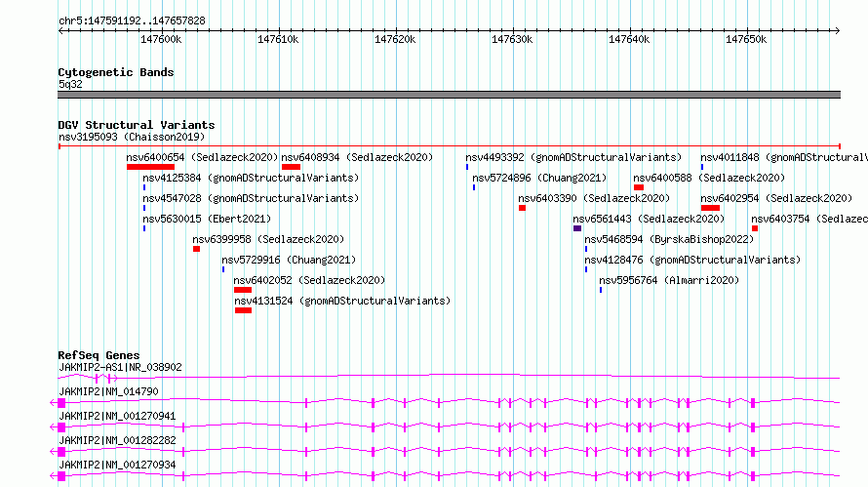Open the nsv4125384 gnomAD variant label
Viewport: 868px width, 487px height.
click(x=251, y=178)
